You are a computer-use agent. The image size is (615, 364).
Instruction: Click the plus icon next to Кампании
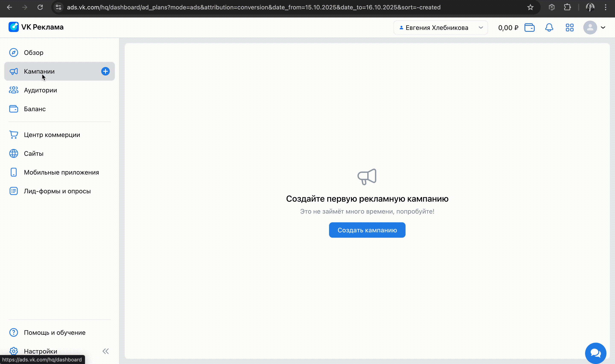pos(105,71)
